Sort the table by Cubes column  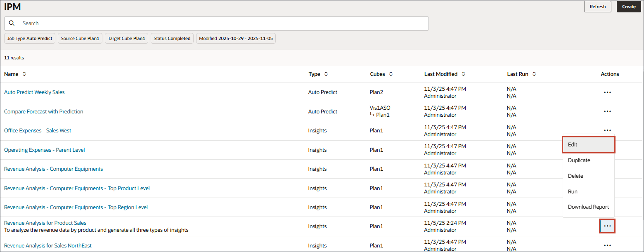391,74
